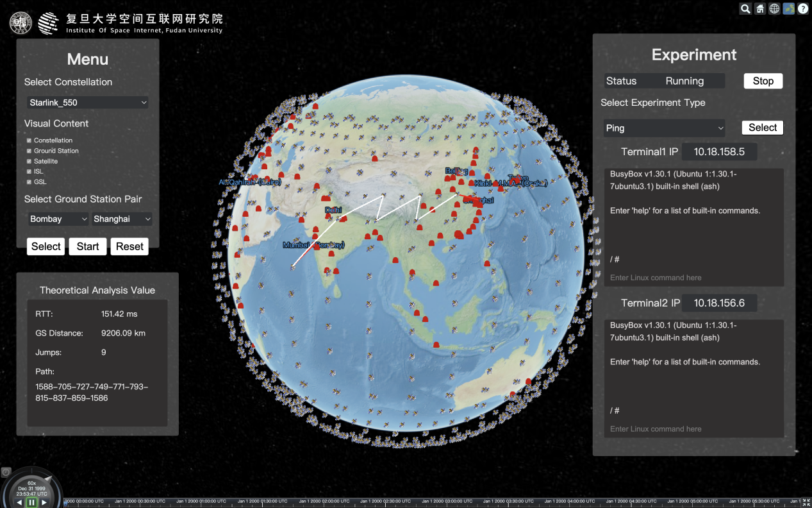Click the real-time clock icon
Screen dimensions: 812x508
[6, 473]
